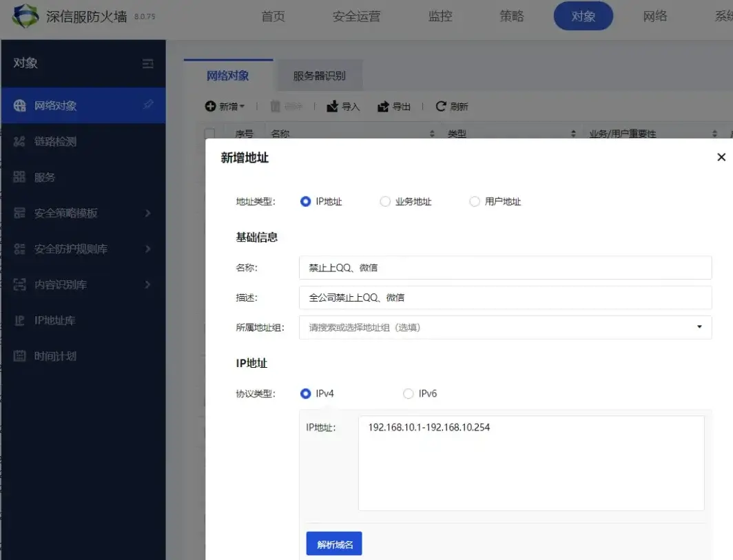Choose IPv4 protocol type
Viewport: 733px width, 560px height.
click(305, 393)
